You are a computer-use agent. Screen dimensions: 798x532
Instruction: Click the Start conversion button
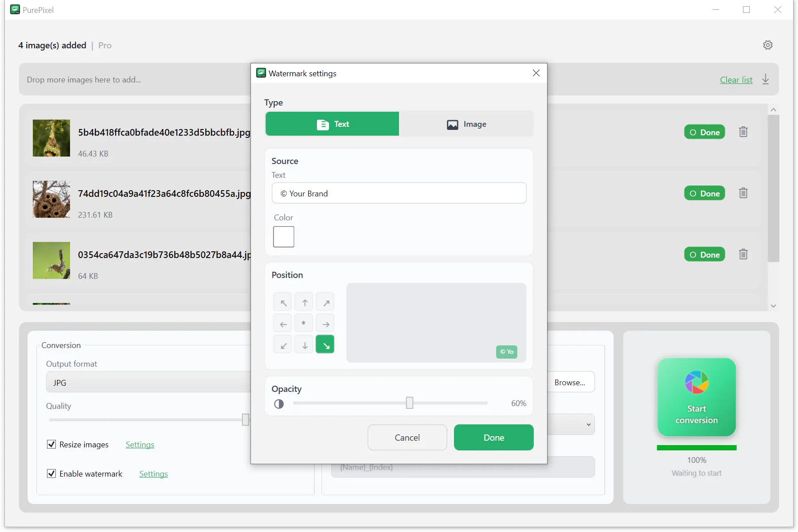coord(696,397)
